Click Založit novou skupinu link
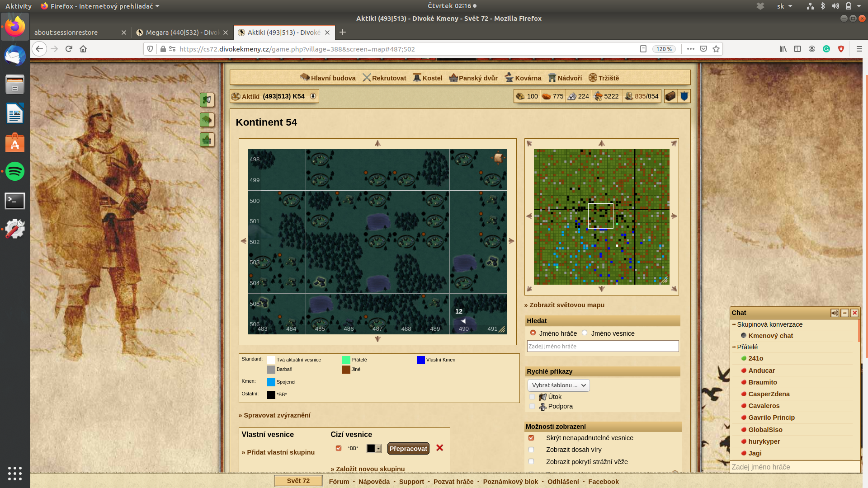The width and height of the screenshot is (868, 488). (x=368, y=469)
